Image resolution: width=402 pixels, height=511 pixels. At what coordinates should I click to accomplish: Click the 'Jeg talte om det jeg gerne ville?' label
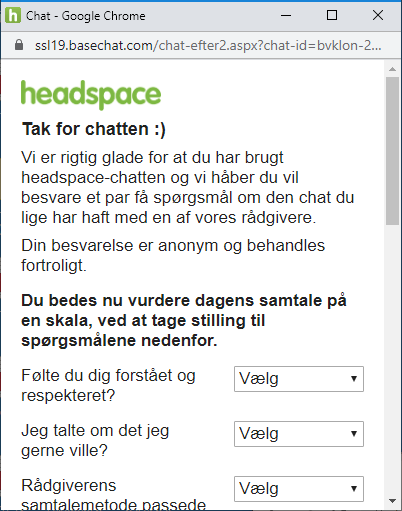[x=95, y=440]
